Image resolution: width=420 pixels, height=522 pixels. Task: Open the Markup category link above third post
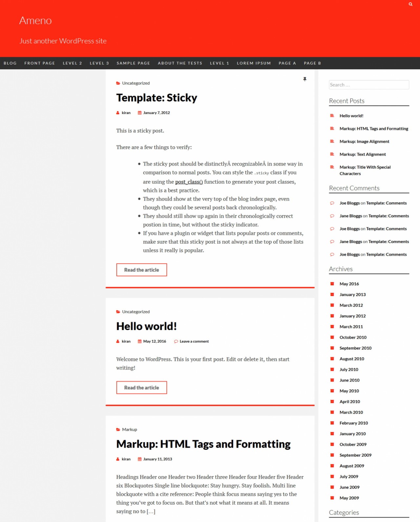pyautogui.click(x=130, y=430)
